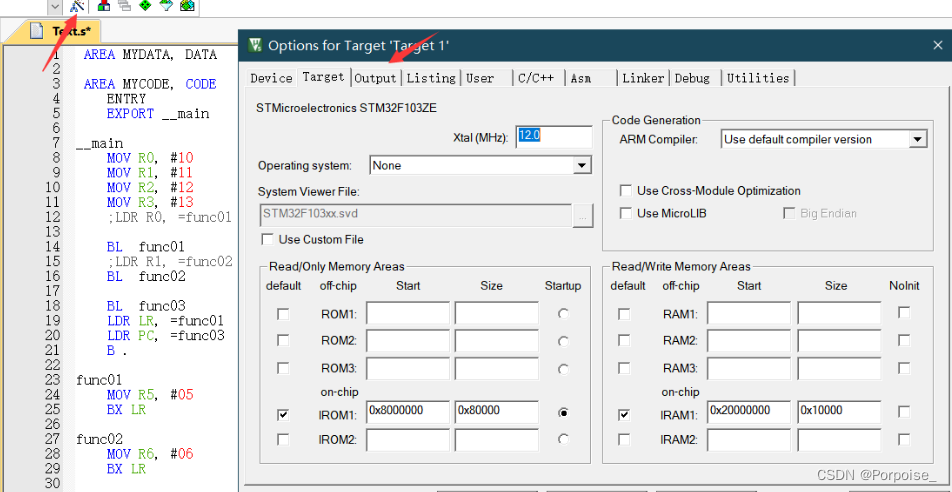Screen dimensions: 952x492
Task: Switch to the Text.s* editor tab
Action: (59, 31)
